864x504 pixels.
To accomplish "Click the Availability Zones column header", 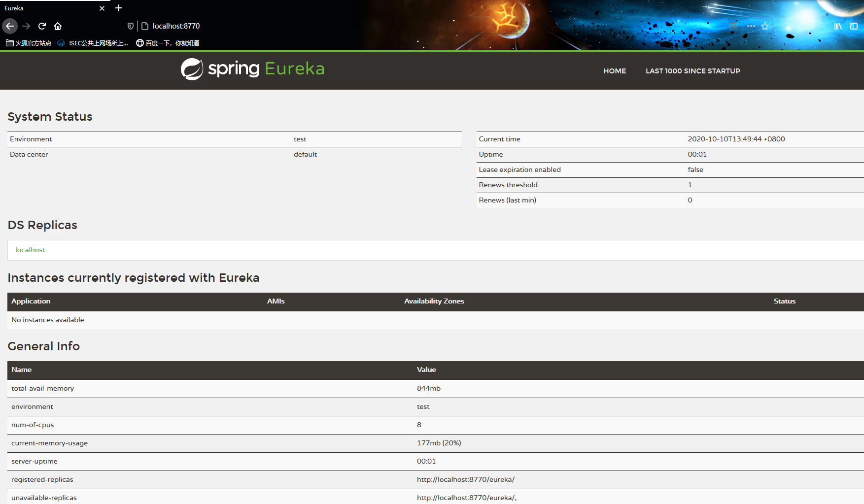I will (434, 301).
